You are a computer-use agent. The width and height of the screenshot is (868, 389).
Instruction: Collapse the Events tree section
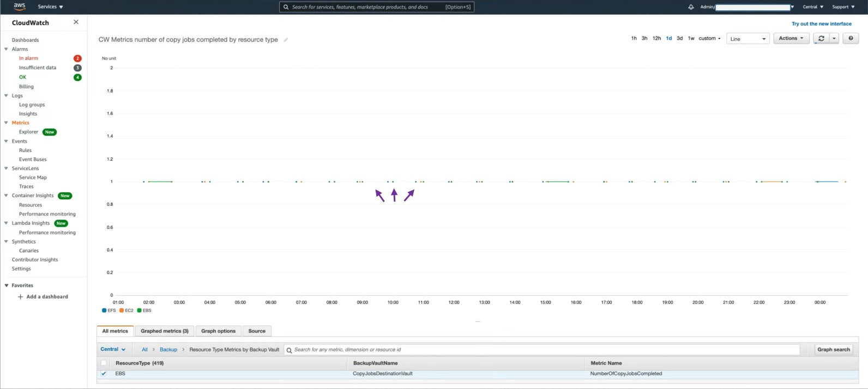(x=6, y=141)
